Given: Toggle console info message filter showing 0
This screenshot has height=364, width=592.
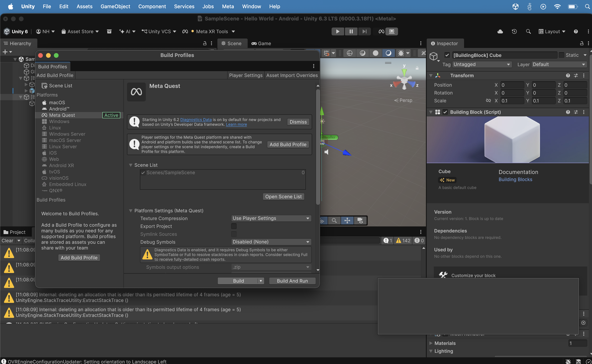Looking at the screenshot, I should click(x=419, y=241).
